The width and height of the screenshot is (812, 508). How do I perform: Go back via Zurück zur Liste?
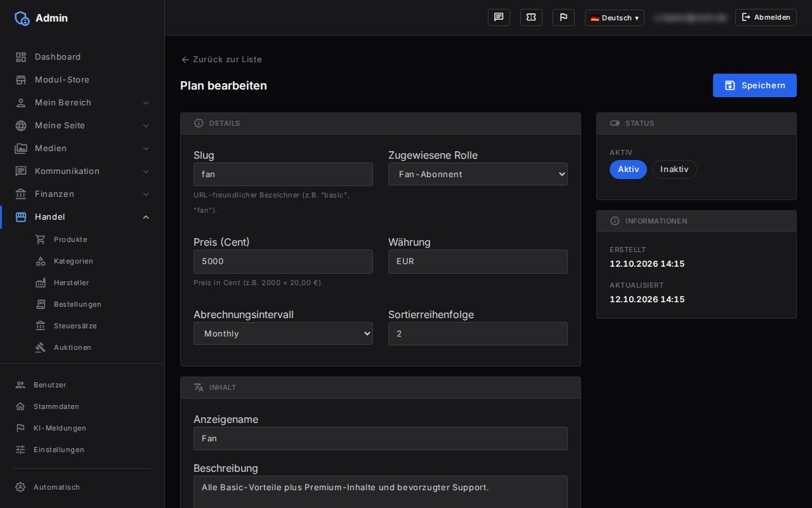point(221,59)
